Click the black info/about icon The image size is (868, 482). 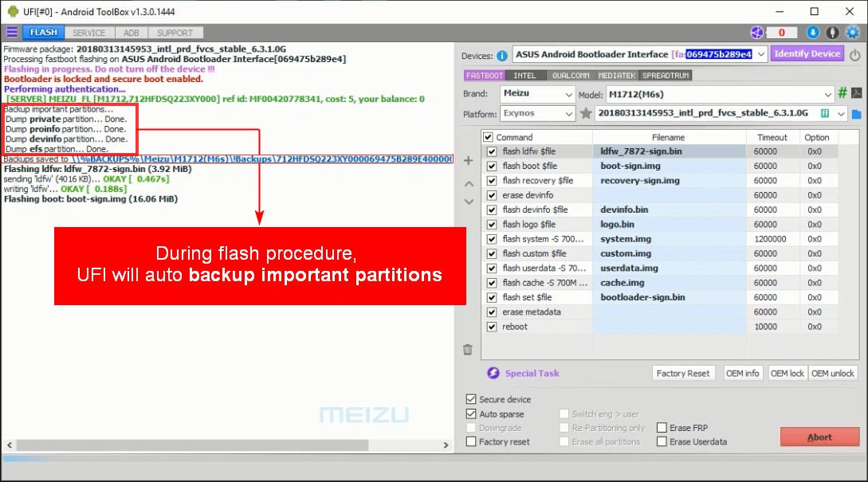[x=833, y=33]
